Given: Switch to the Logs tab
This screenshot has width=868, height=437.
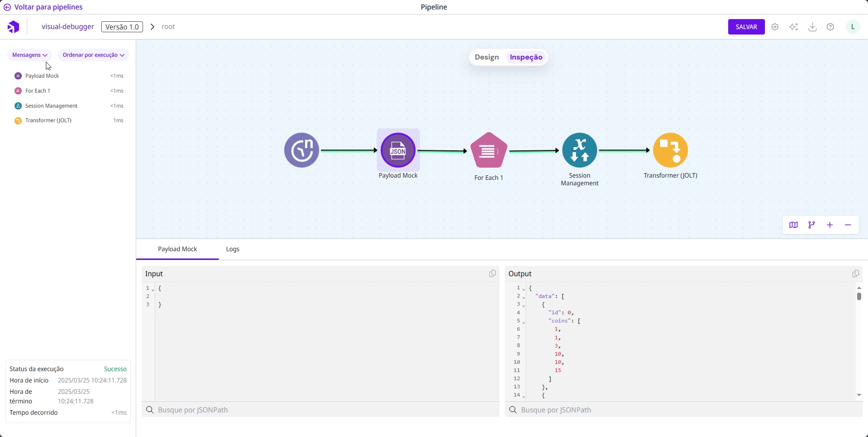Looking at the screenshot, I should (x=232, y=249).
